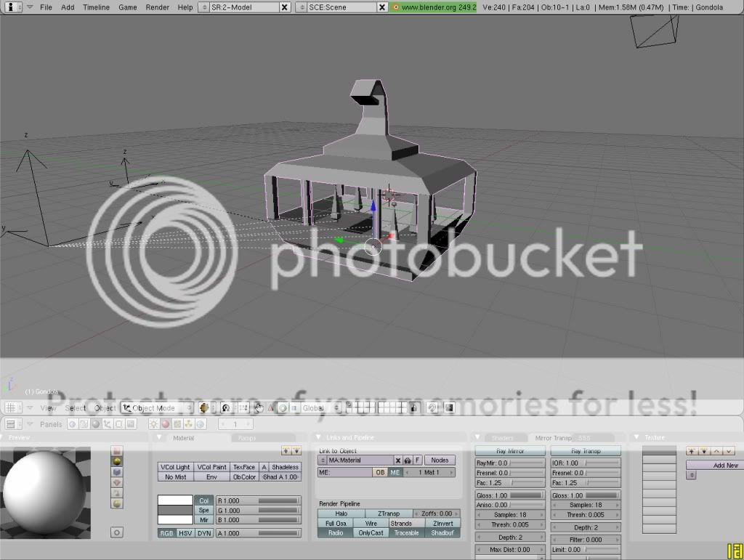Open the Object Mode dropdown
This screenshot has width=744, height=560.
158,408
